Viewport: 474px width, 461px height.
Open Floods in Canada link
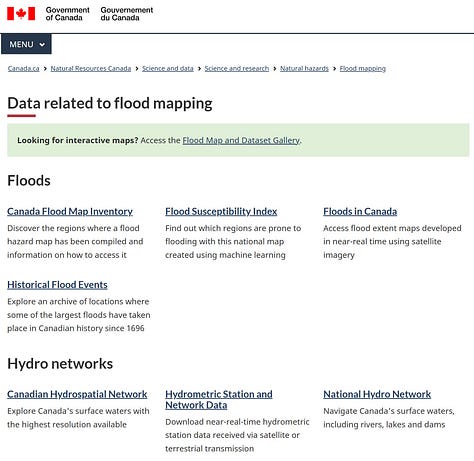(x=360, y=211)
